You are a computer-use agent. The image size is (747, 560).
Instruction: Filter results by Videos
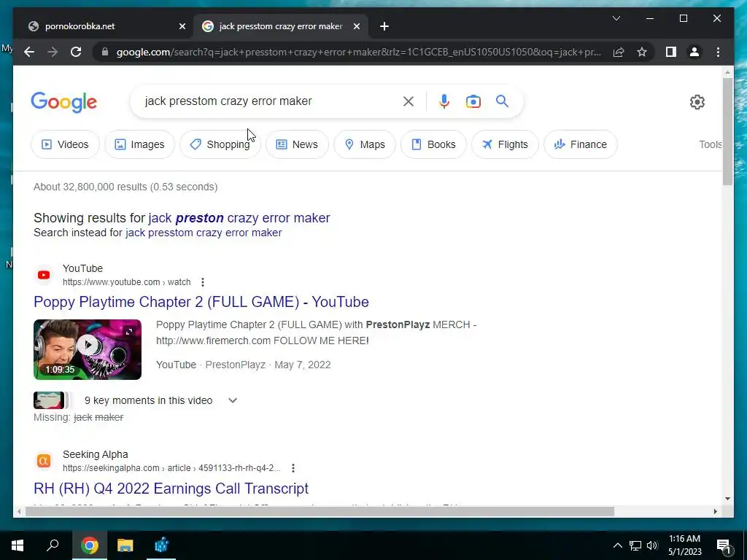[65, 144]
